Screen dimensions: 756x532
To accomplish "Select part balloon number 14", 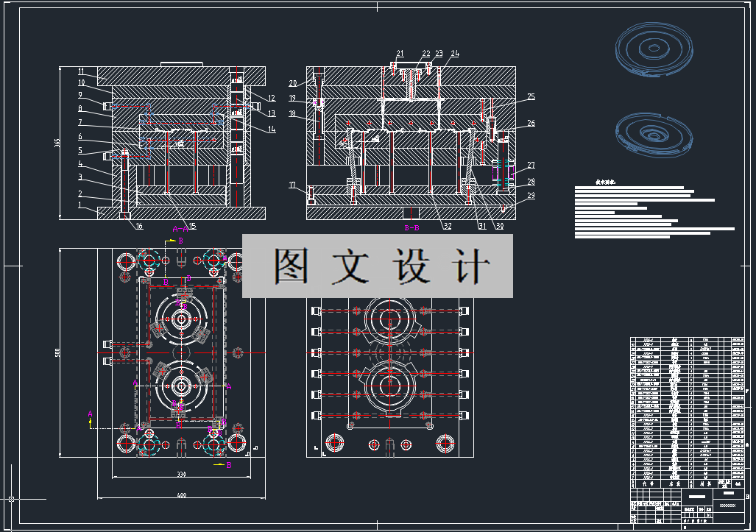I will [272, 130].
